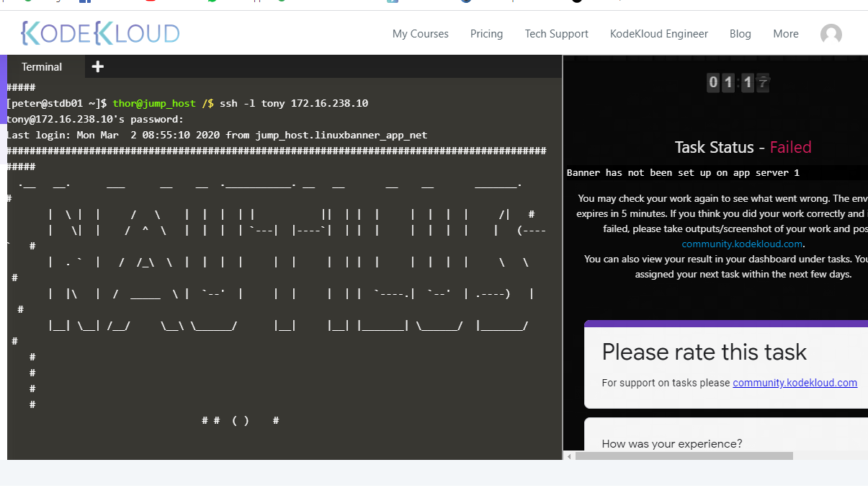Follow the blue community.kodekloud.com link in failure message
This screenshot has width=868, height=488.
point(742,244)
